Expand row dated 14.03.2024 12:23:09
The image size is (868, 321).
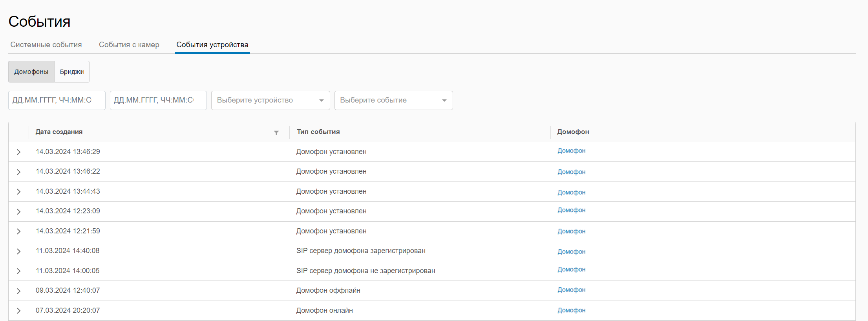click(x=18, y=211)
